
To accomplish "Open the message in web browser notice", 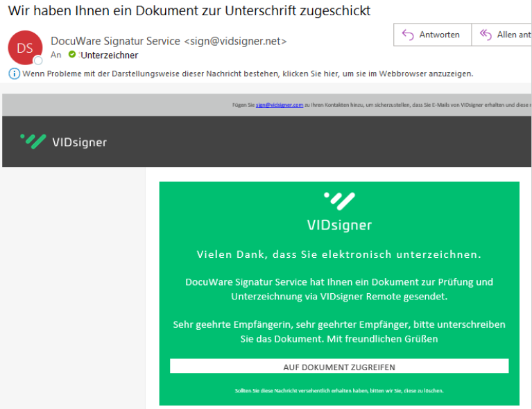I will [x=248, y=73].
